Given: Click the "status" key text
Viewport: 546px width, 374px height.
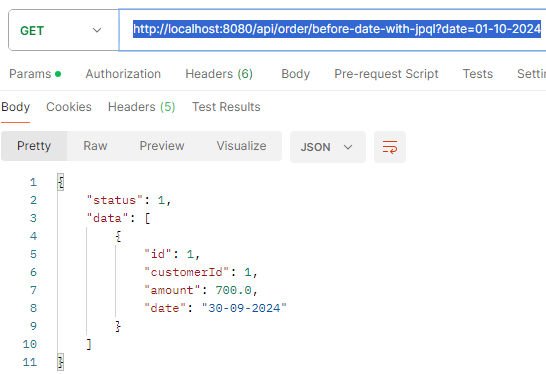Looking at the screenshot, I should pyautogui.click(x=115, y=200).
